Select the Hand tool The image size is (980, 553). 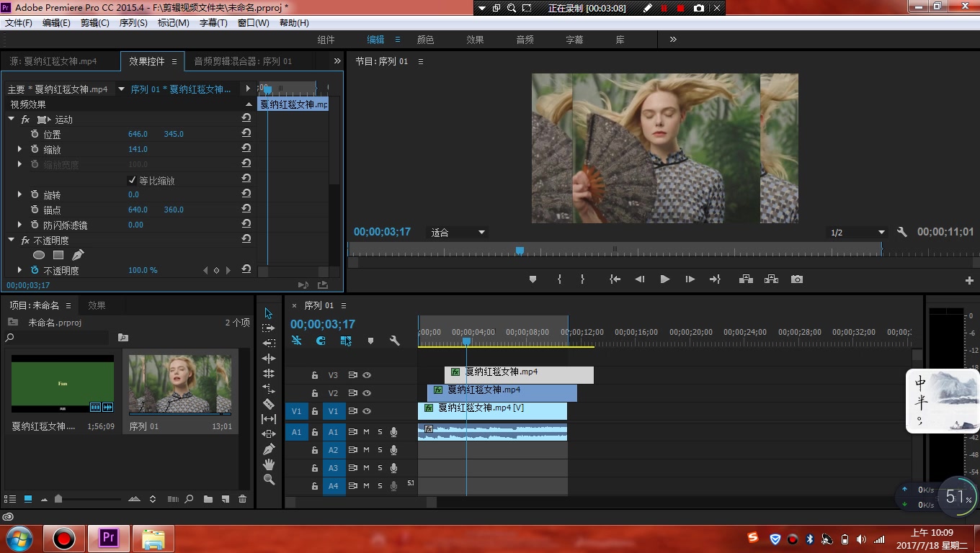click(269, 464)
